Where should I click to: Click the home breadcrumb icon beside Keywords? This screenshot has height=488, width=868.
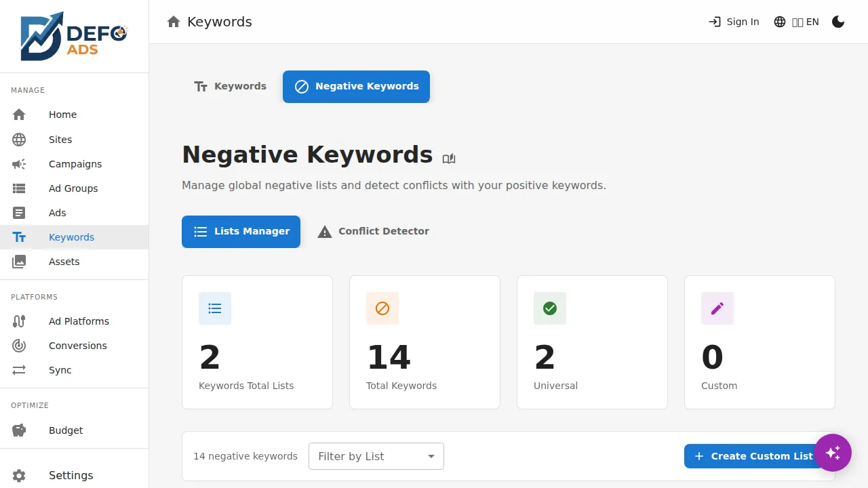click(x=174, y=22)
